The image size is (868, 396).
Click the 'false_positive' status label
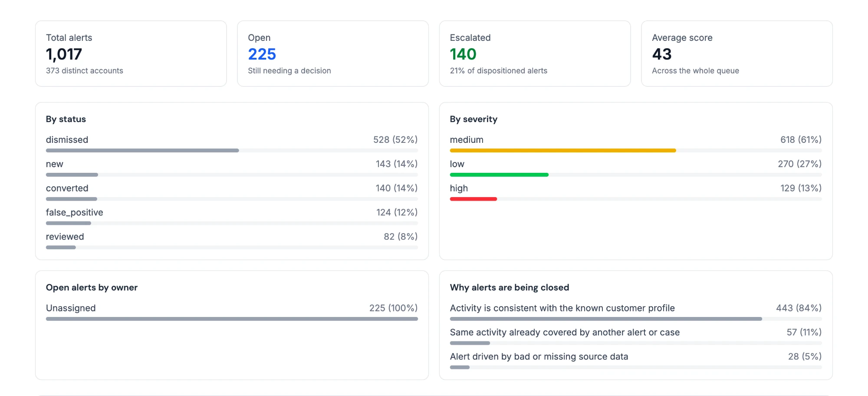click(x=75, y=213)
